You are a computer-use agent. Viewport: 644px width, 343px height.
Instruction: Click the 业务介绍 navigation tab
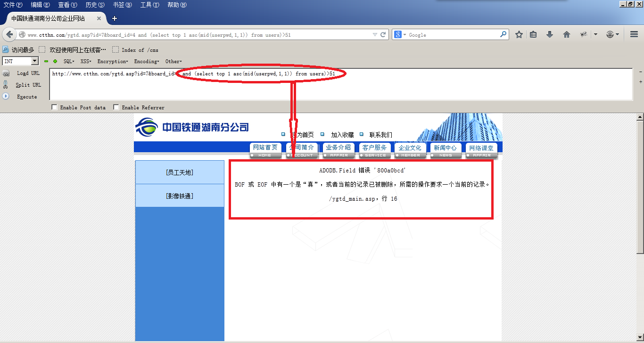coord(339,151)
